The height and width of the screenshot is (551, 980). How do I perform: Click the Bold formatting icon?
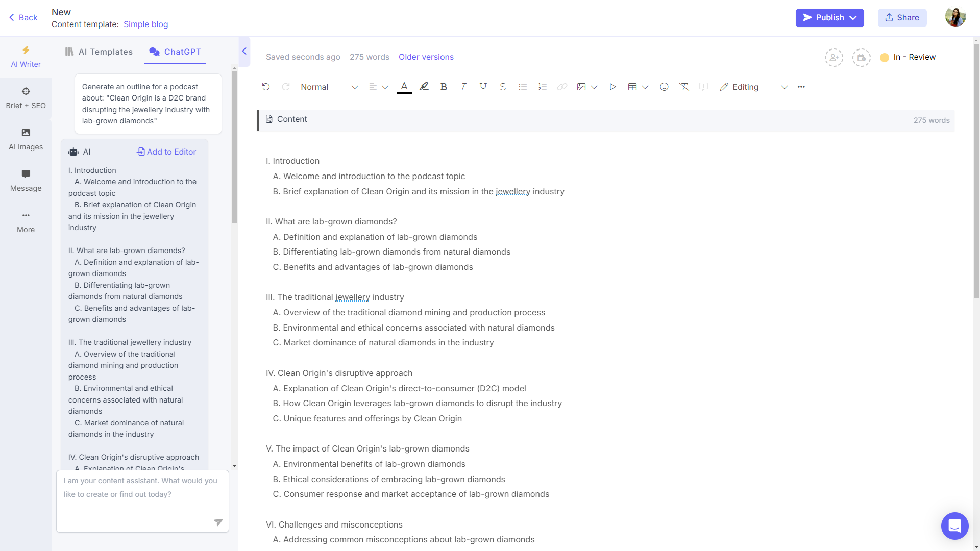tap(444, 87)
